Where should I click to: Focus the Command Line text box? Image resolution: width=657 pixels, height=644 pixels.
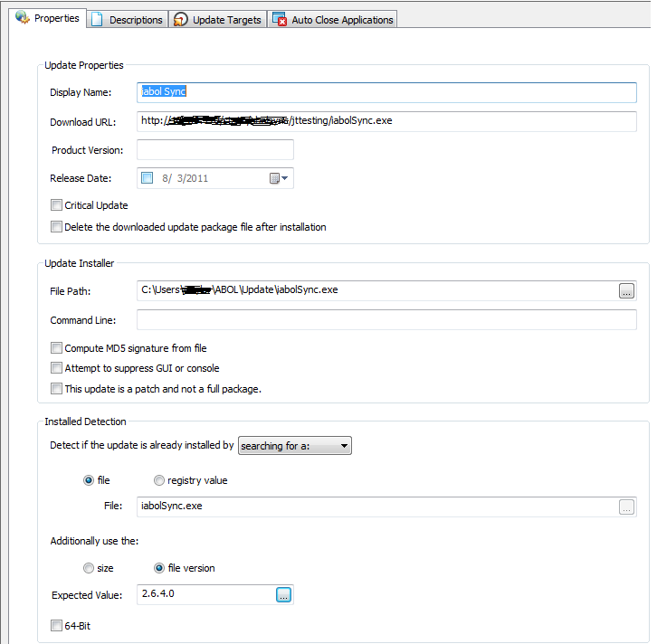(x=386, y=320)
